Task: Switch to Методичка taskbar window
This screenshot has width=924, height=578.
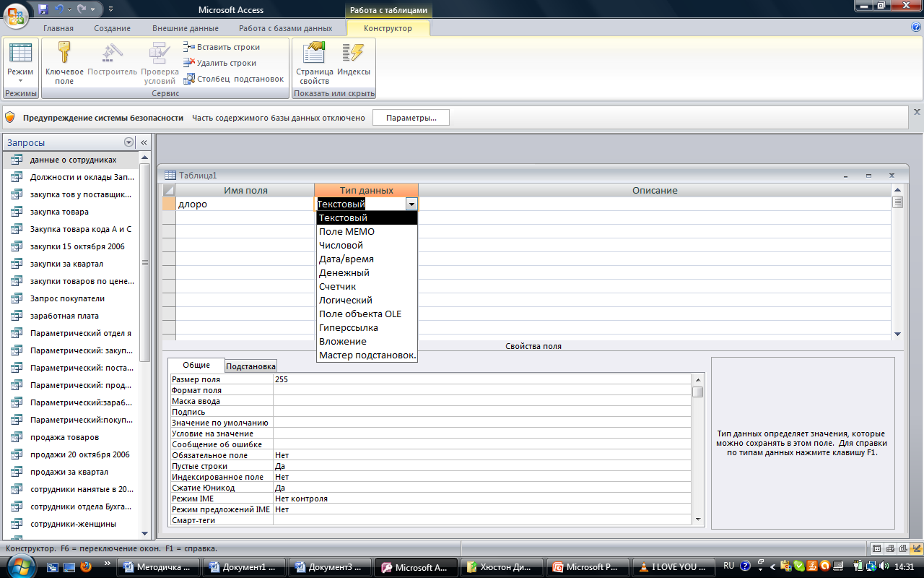Action: click(x=159, y=567)
